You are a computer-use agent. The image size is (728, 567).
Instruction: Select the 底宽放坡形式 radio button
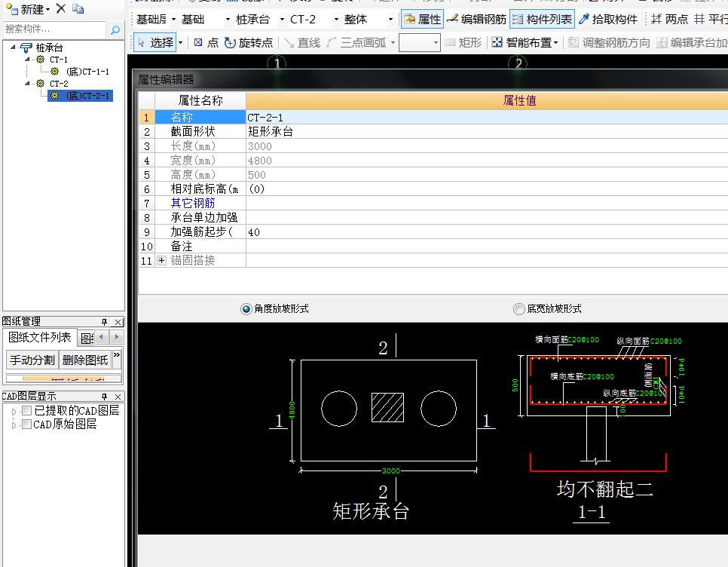[x=518, y=309]
